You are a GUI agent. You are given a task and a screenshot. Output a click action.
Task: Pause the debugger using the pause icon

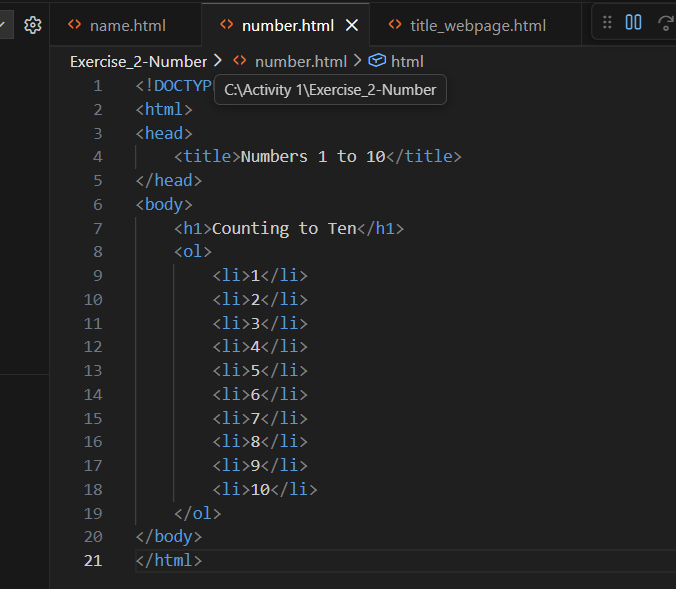point(633,23)
